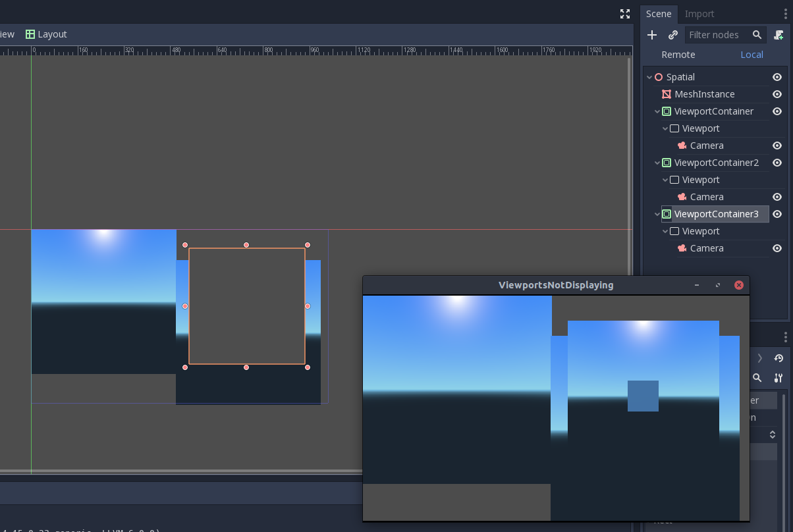Select the Scene tab
This screenshot has height=532, width=793.
pyautogui.click(x=659, y=13)
